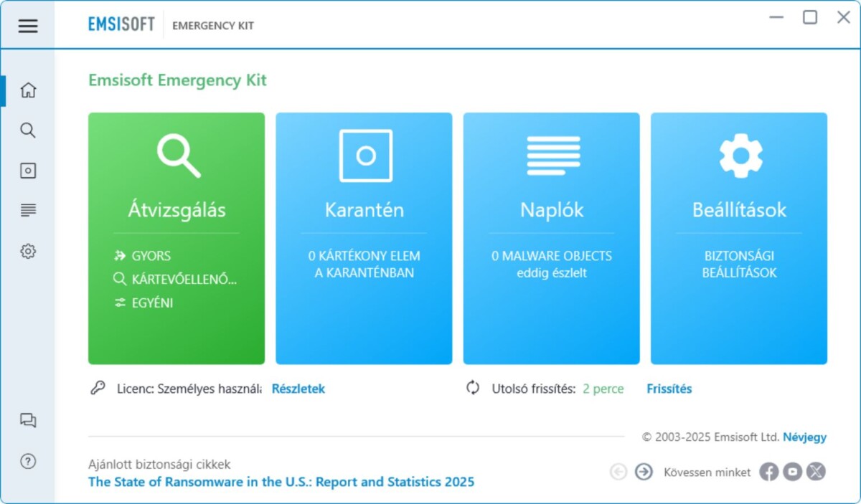Click Frissítés to update the software
This screenshot has width=861, height=504.
pos(669,389)
